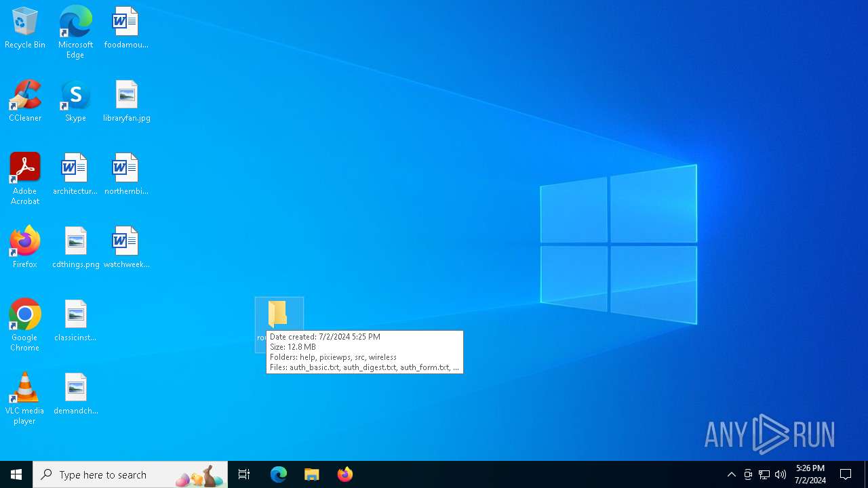Select the Adobe Acrobat desktop shortcut

tap(25, 178)
